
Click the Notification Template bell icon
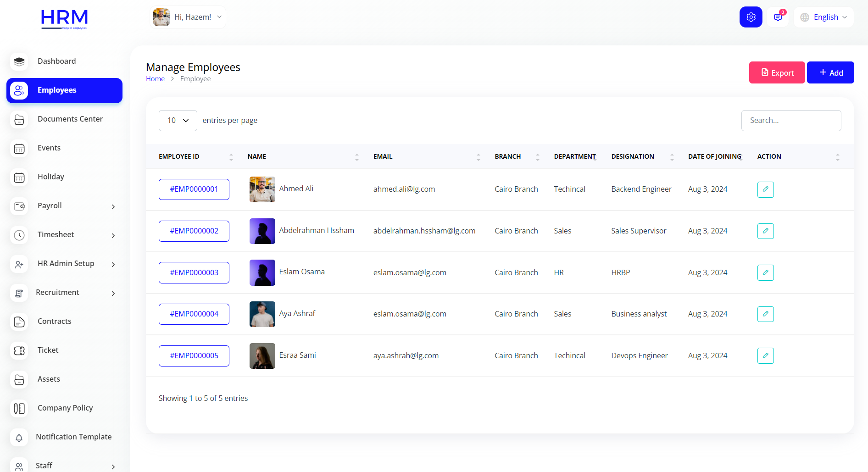coord(19,438)
